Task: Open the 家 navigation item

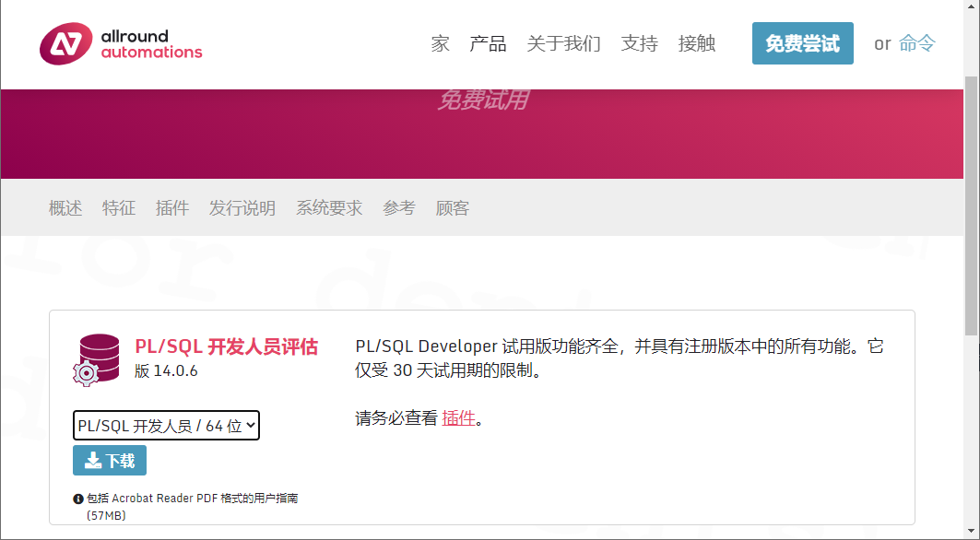Action: [x=440, y=43]
